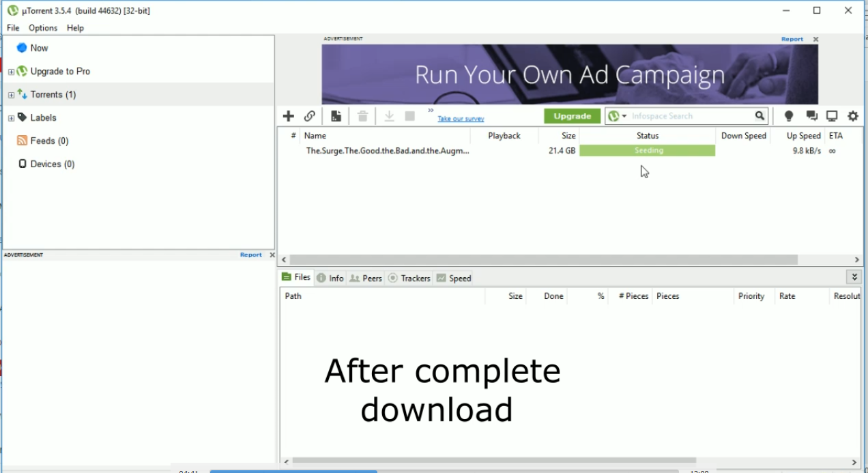This screenshot has width=868, height=473.
Task: Click the remote monitor icon
Action: coord(832,116)
